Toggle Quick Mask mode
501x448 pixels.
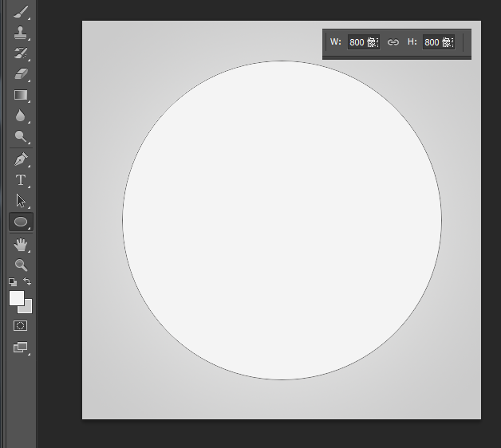[21, 326]
